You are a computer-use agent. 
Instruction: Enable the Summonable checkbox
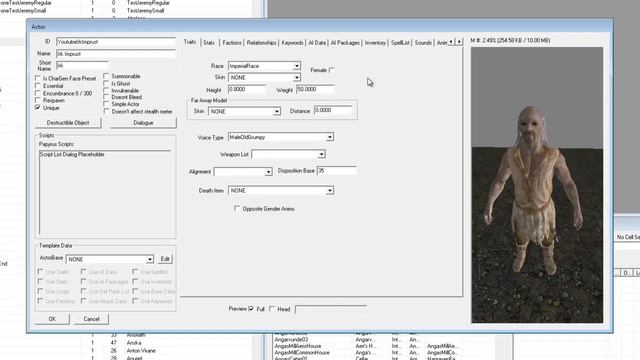(107, 76)
